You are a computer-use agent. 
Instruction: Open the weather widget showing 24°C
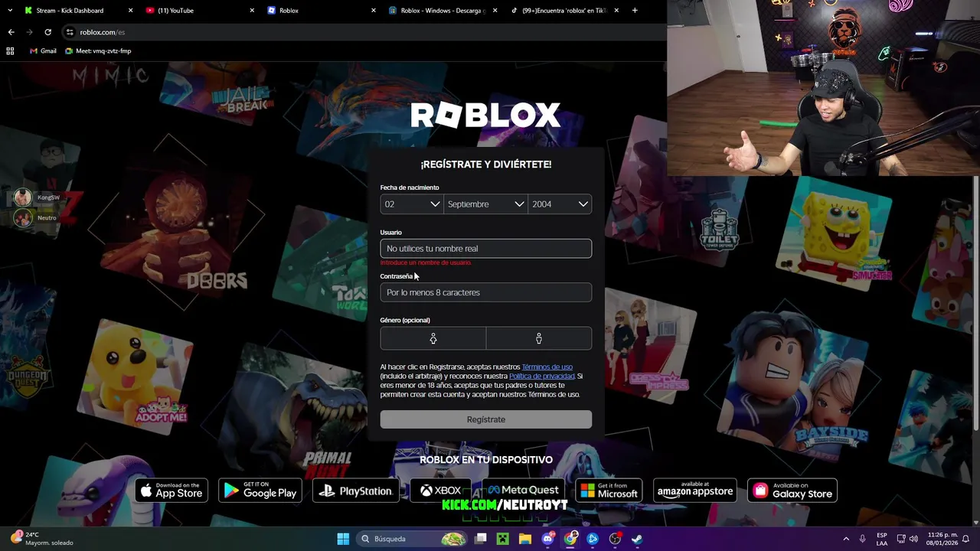pyautogui.click(x=42, y=539)
